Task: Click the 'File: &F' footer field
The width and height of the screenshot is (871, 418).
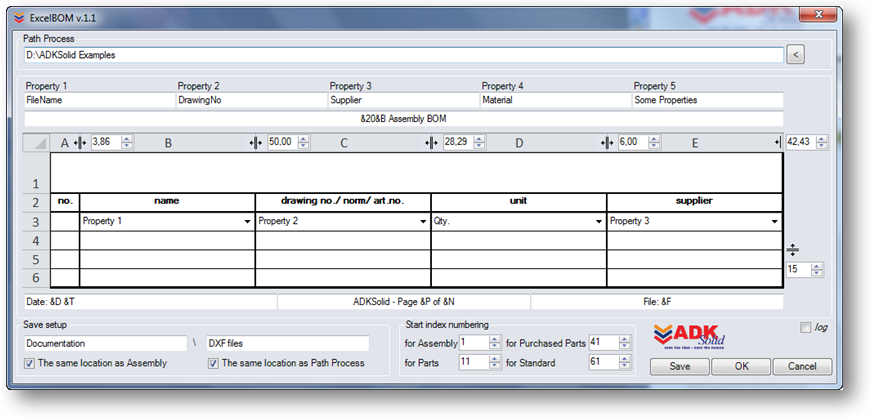Action: (x=657, y=302)
